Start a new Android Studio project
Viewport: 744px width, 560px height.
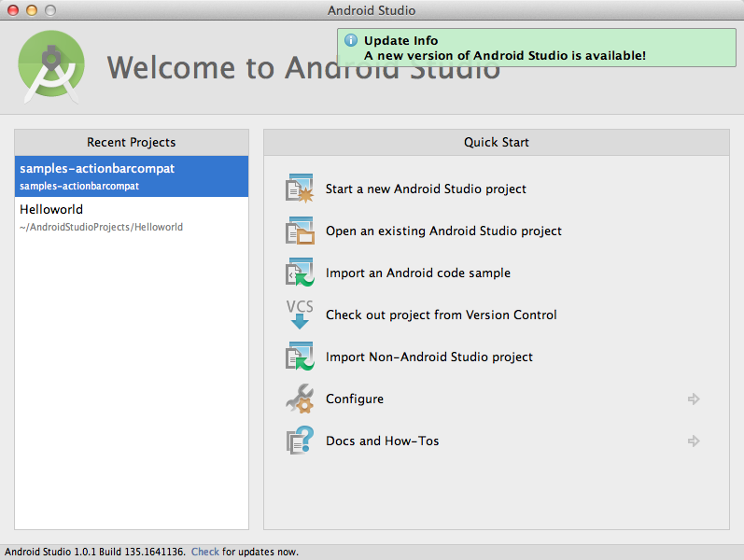point(426,189)
